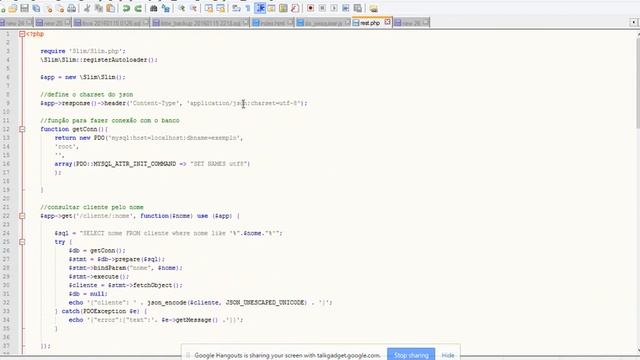The height and width of the screenshot is (360, 640).
Task: Click the comment //consultar cliente pelo nome
Action: coord(92,207)
